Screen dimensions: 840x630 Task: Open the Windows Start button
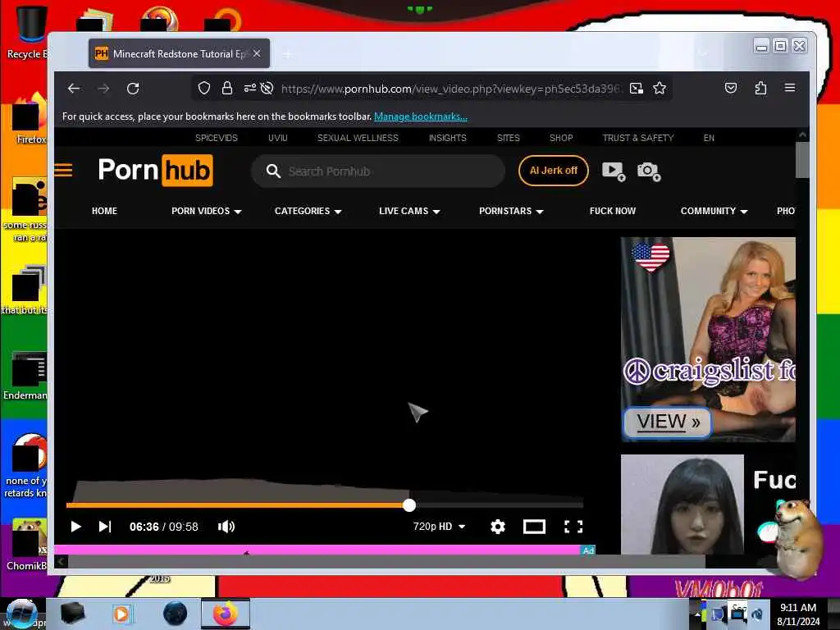[21, 614]
